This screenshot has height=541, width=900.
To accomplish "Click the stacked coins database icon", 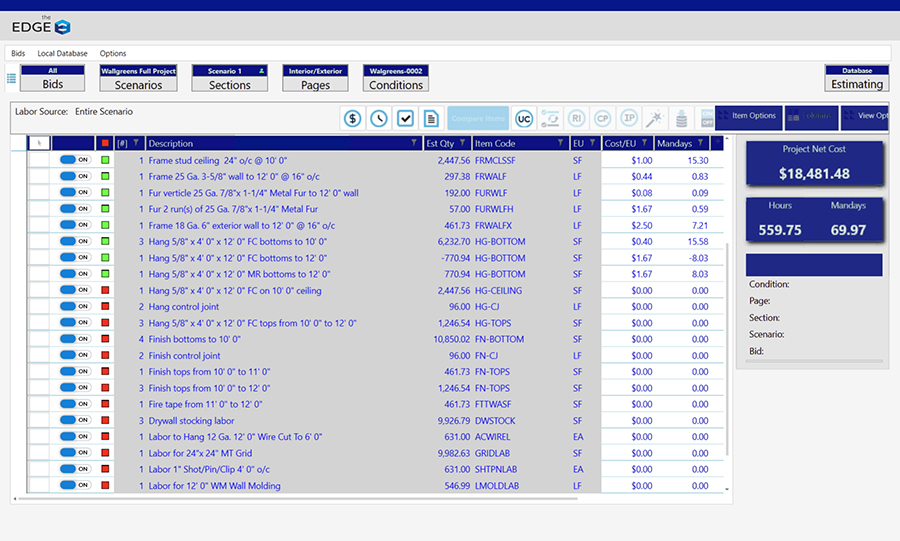I will coord(682,118).
